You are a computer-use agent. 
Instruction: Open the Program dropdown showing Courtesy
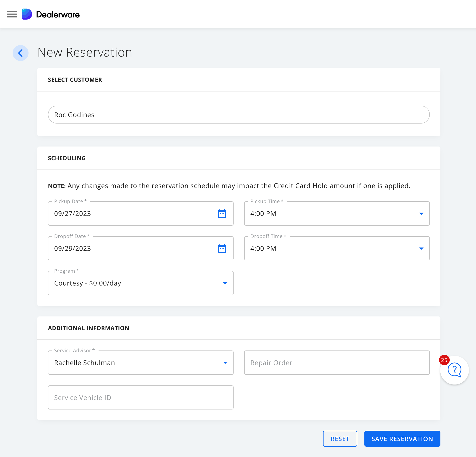click(141, 283)
